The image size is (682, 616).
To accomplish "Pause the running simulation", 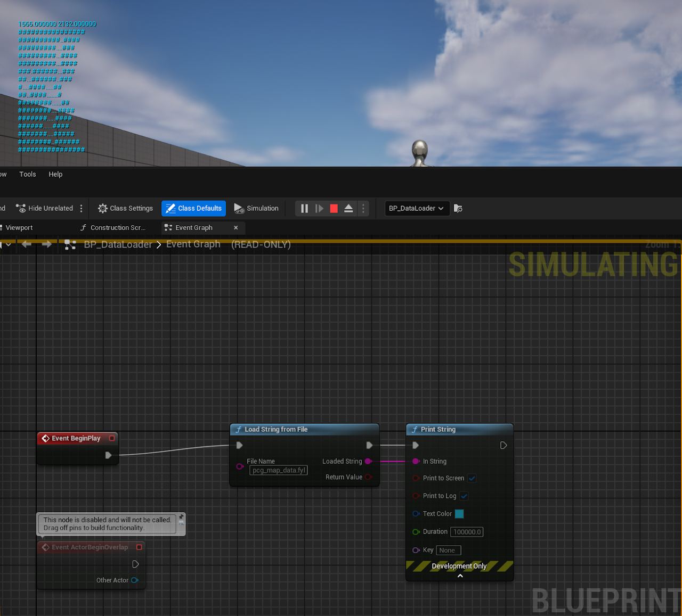I will click(x=304, y=209).
